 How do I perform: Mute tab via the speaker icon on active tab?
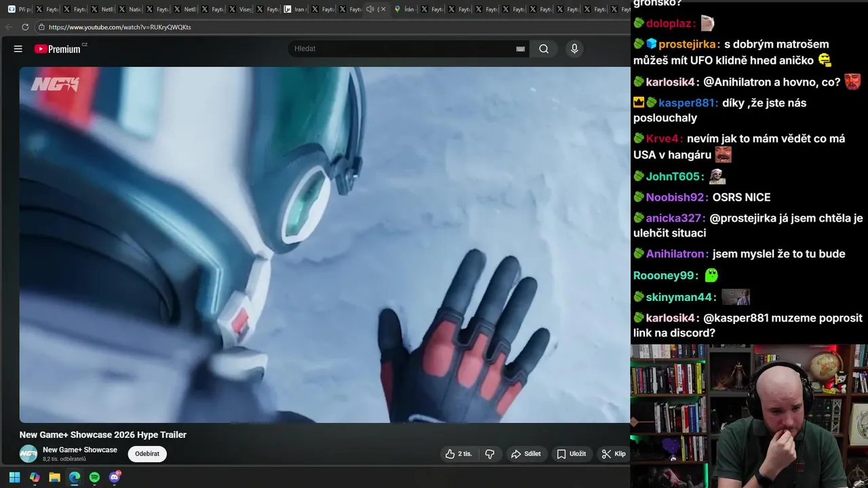click(x=370, y=9)
